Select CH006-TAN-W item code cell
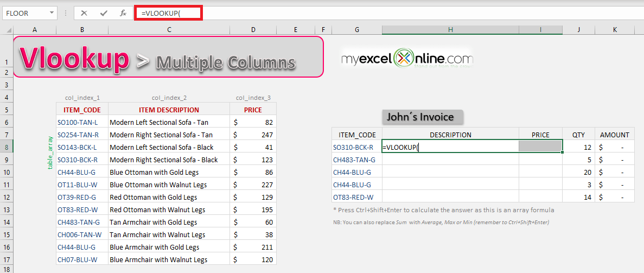The image size is (644, 273). (82, 235)
